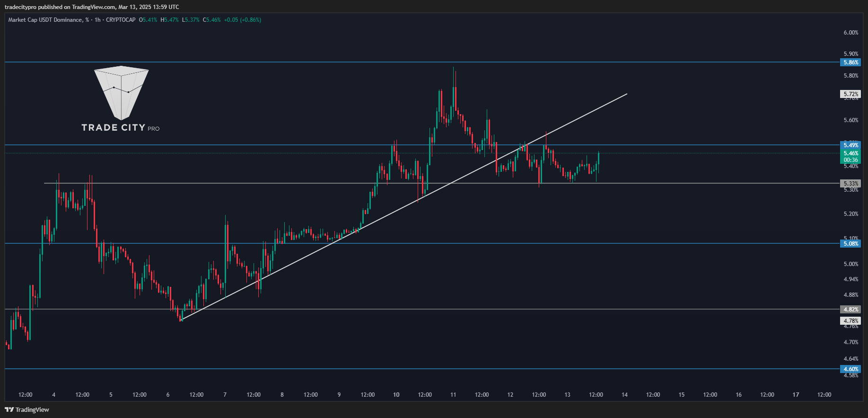Click the high value H5.47% in the header
The height and width of the screenshot is (418, 868).
[x=170, y=20]
